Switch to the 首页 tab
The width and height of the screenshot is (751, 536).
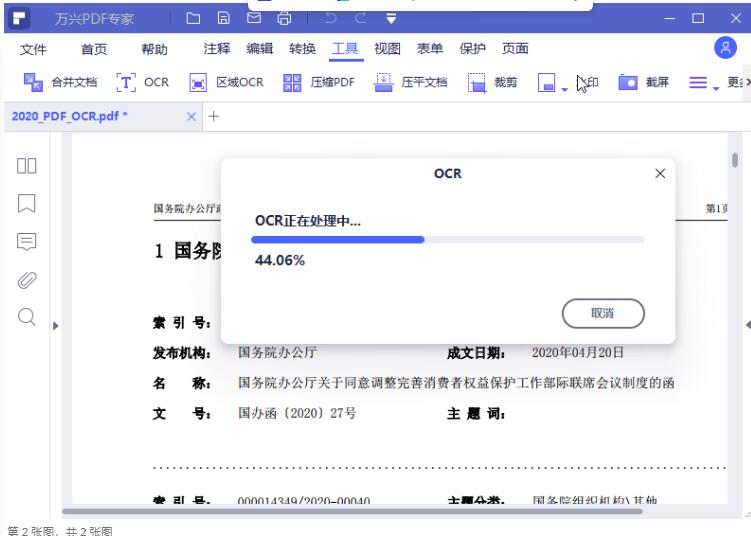94,49
